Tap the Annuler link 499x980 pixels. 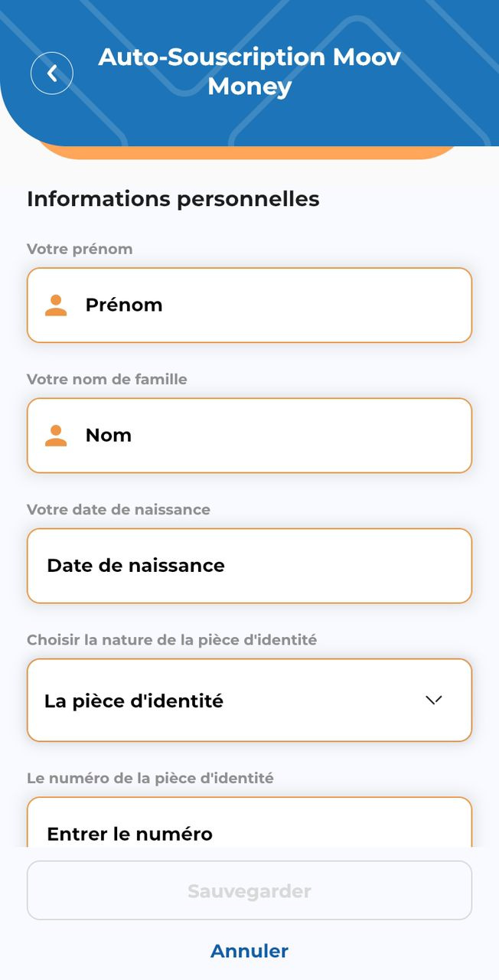[249, 951]
